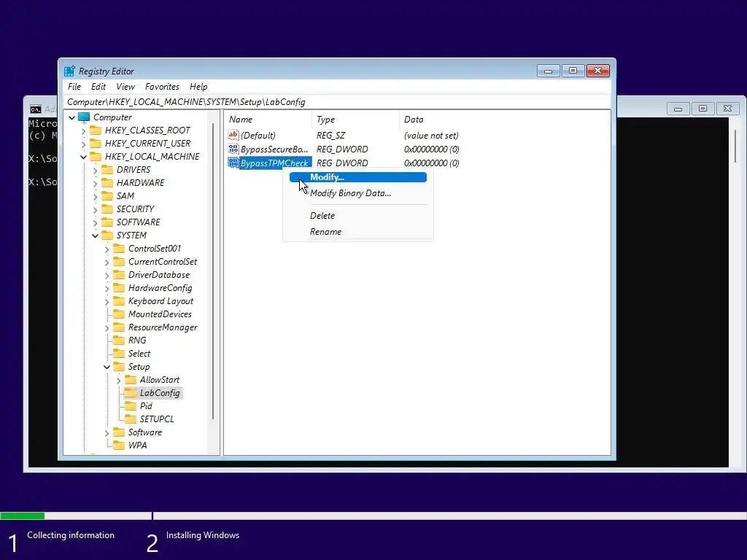Open the View menu
This screenshot has width=747, height=560.
tap(125, 87)
